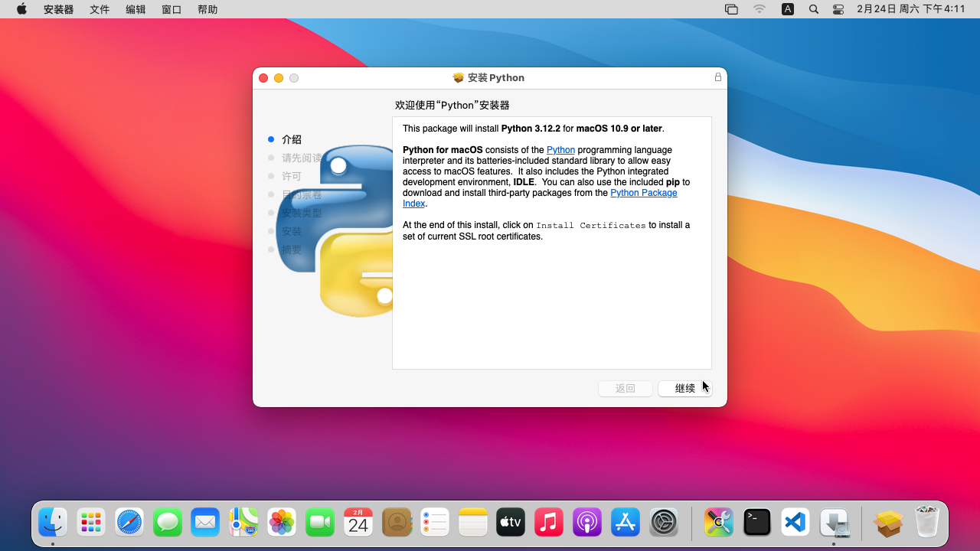Open the colorful G app icon in the Dock
This screenshot has height=551, width=980.
click(719, 523)
